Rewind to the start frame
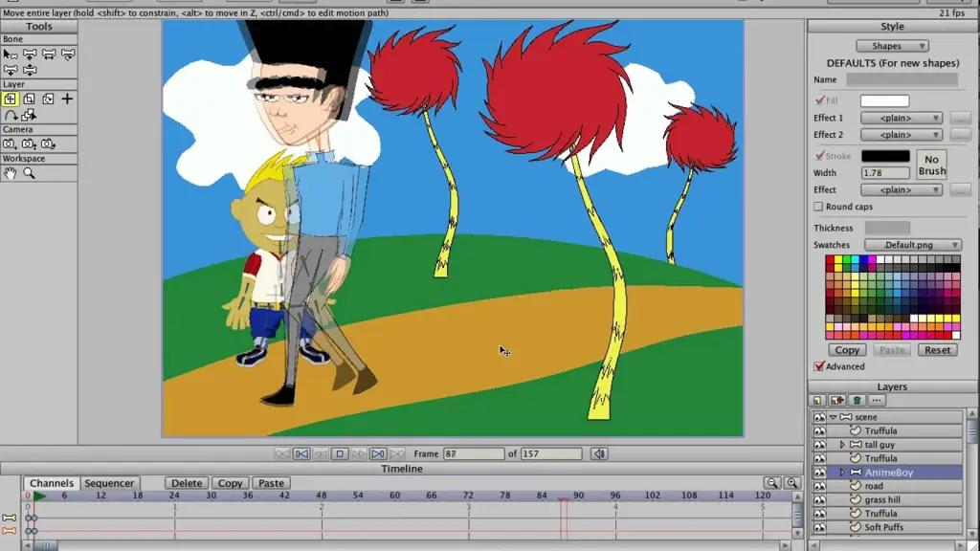This screenshot has width=980, height=551. [301, 454]
